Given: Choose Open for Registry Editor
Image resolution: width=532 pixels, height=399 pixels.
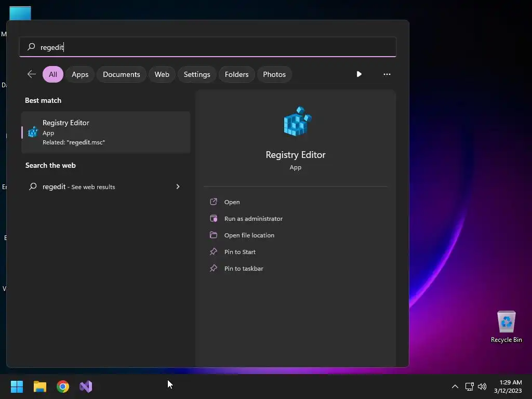Looking at the screenshot, I should (296, 202).
